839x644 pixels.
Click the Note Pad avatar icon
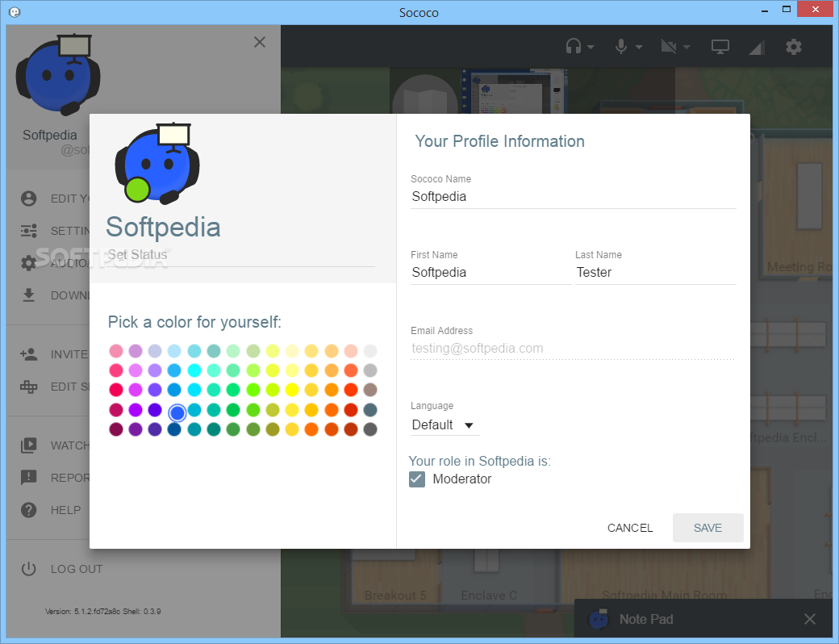click(599, 619)
